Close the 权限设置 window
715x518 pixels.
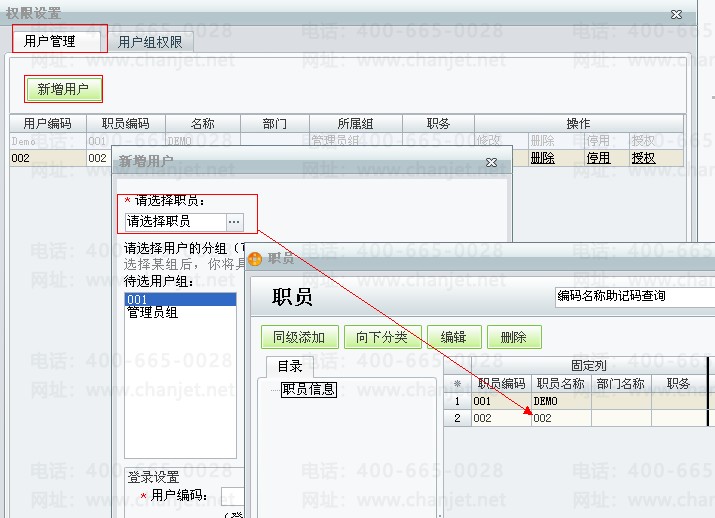point(677,14)
